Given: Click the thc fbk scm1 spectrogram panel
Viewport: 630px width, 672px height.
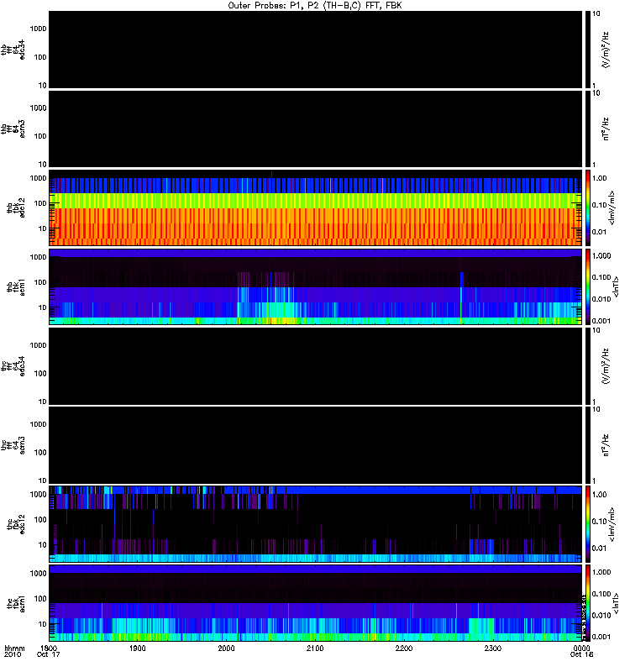Looking at the screenshot, I should (315, 603).
